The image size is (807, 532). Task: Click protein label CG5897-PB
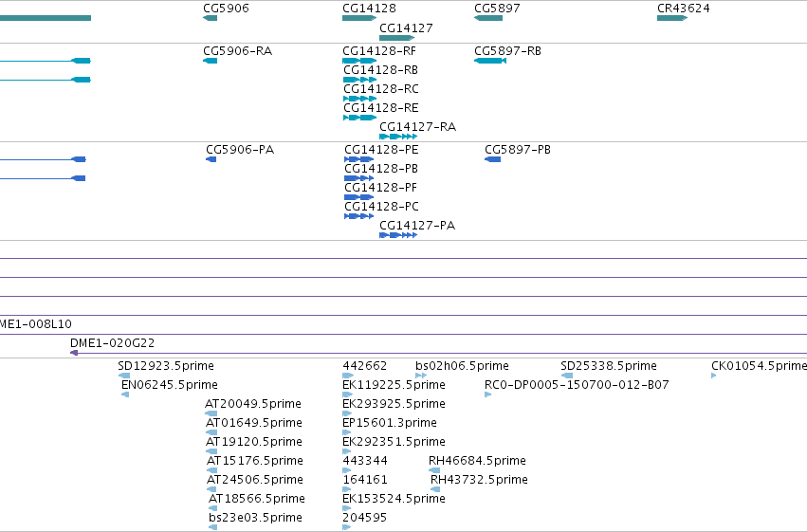click(x=518, y=150)
